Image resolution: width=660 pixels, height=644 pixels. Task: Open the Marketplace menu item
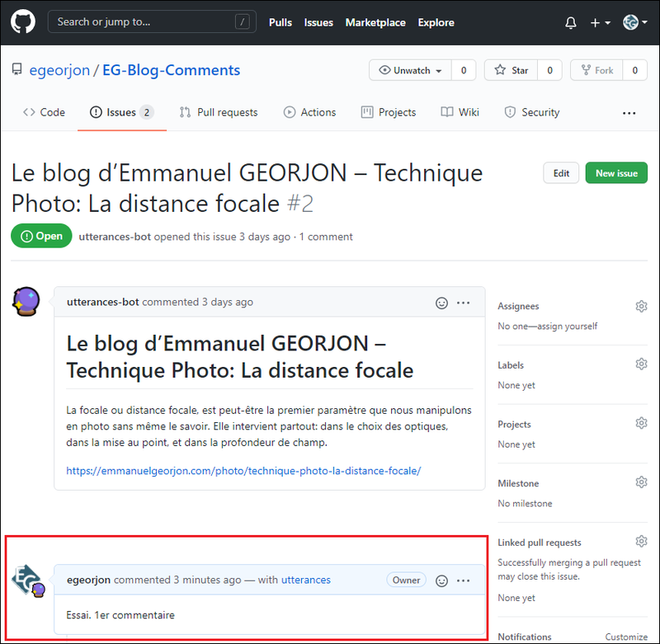tap(375, 22)
